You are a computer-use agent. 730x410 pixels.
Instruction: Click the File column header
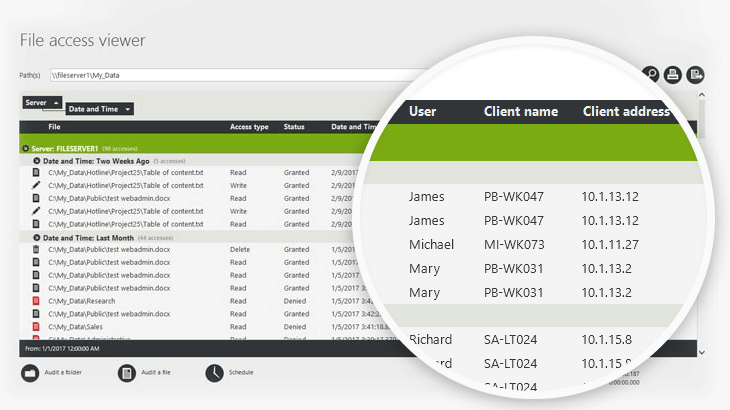pyautogui.click(x=54, y=127)
